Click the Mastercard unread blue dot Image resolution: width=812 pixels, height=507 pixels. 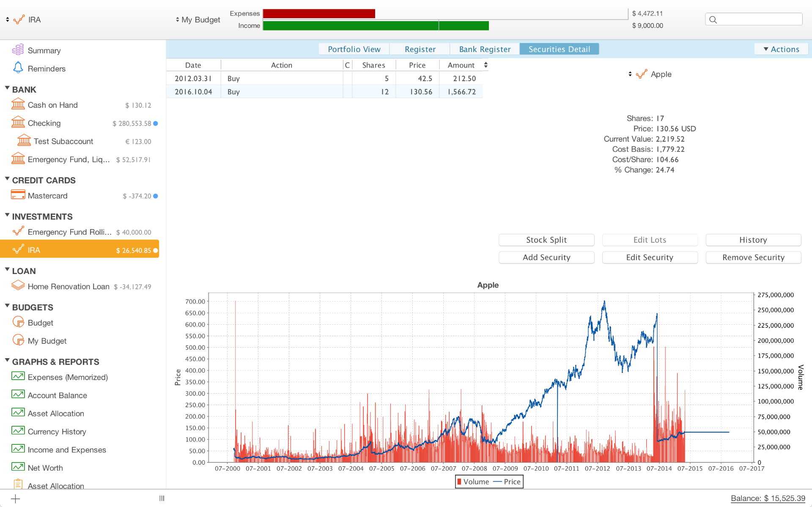point(156,196)
